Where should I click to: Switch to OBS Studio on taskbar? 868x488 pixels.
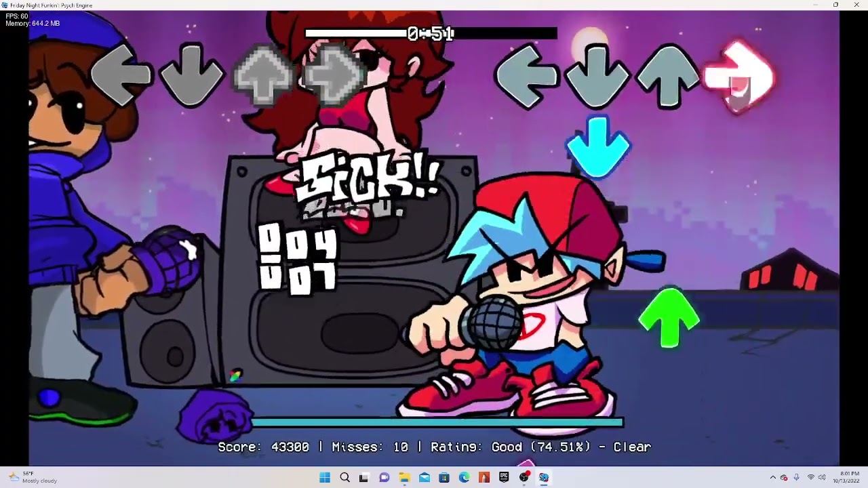524,478
